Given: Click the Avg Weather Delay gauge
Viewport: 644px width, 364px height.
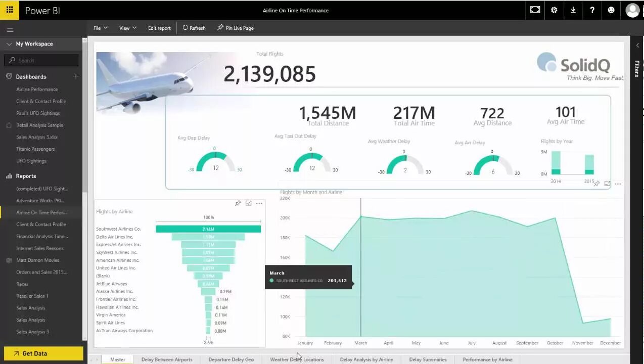Looking at the screenshot, I should [x=404, y=165].
